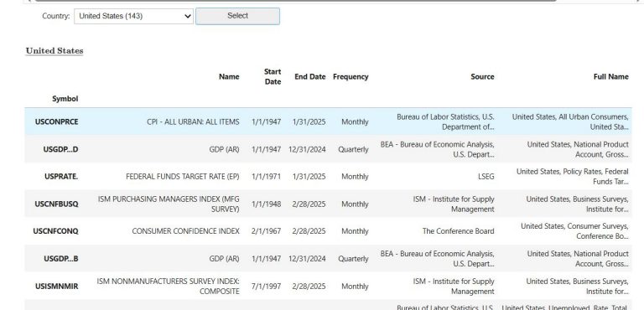
Task: Click the Select button
Action: coord(237,16)
